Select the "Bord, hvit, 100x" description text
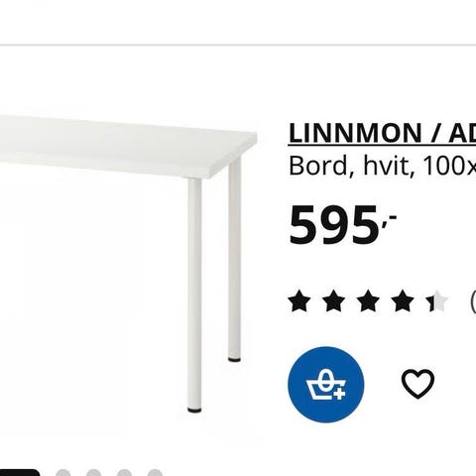The height and width of the screenshot is (476, 476). coord(382,166)
